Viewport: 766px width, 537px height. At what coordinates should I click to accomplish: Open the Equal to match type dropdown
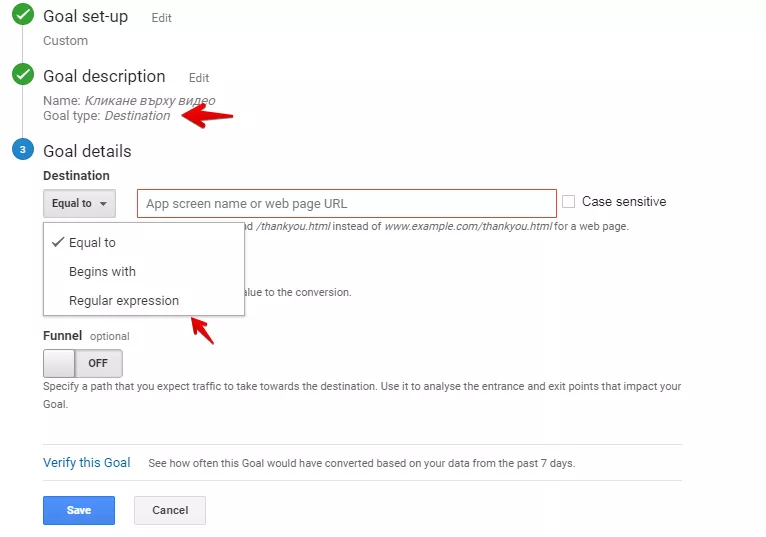80,203
